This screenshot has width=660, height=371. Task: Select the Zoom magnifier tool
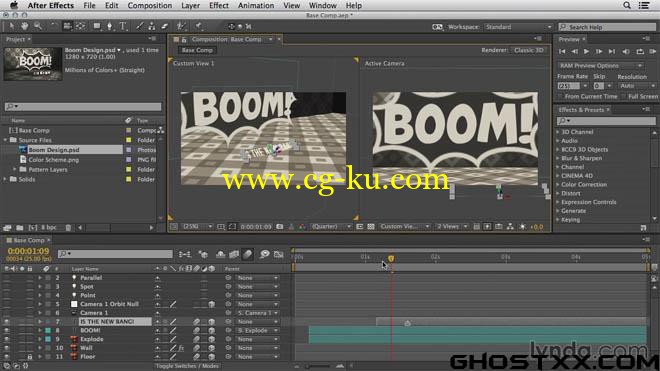38,27
